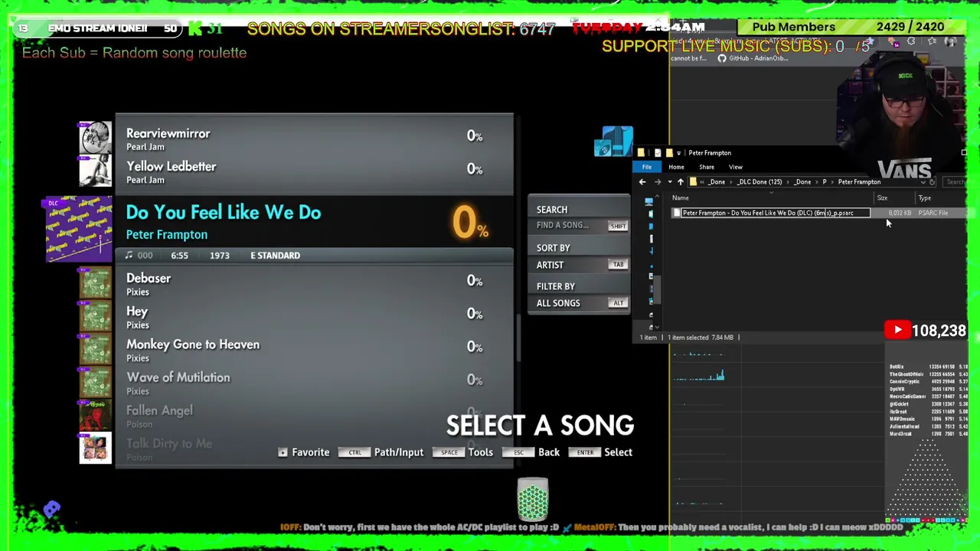This screenshot has width=980, height=551.
Task: Sort files by the Type column
Action: click(x=925, y=198)
